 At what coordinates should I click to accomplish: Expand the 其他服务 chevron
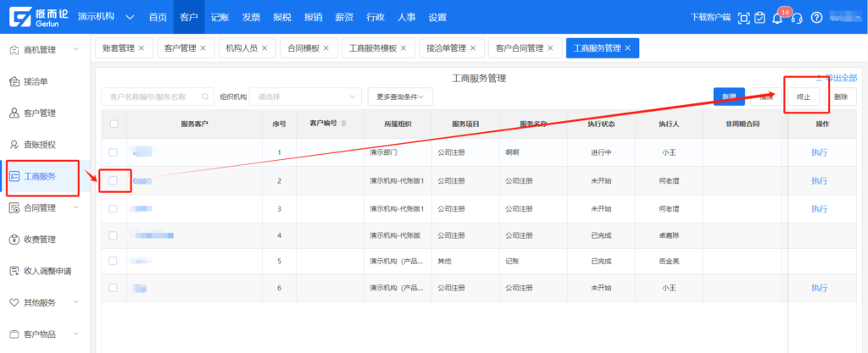(75, 302)
